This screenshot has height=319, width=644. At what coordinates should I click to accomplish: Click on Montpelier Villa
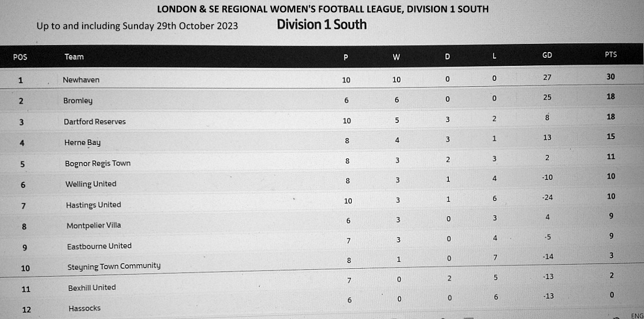coord(94,225)
